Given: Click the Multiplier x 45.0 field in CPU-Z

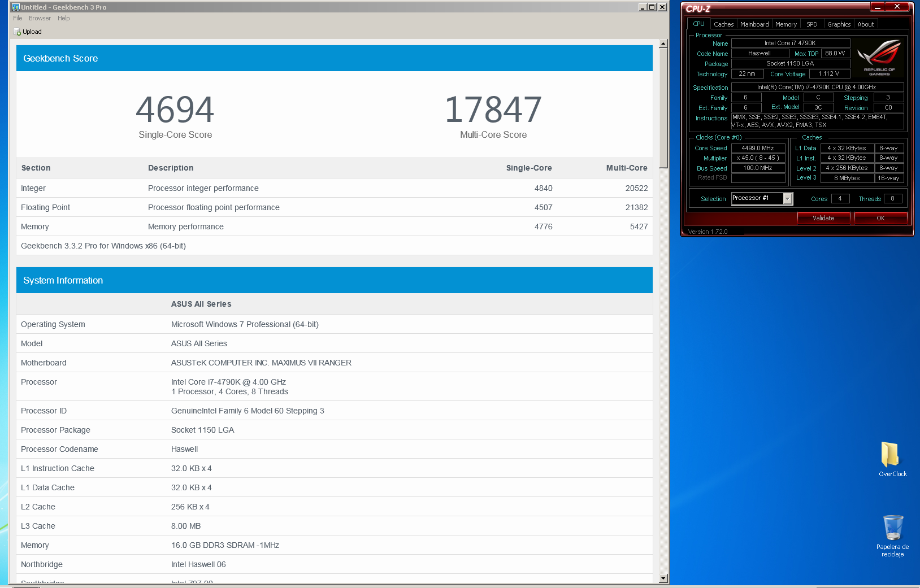Looking at the screenshot, I should click(758, 158).
